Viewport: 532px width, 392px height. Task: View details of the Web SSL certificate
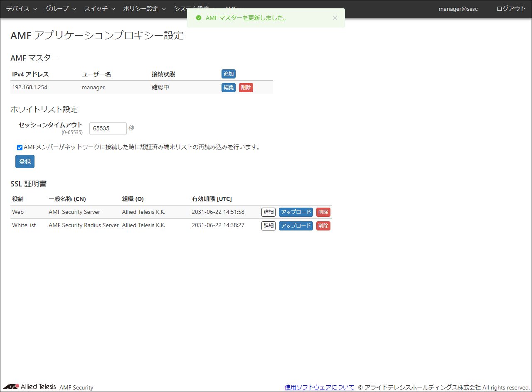(x=268, y=212)
